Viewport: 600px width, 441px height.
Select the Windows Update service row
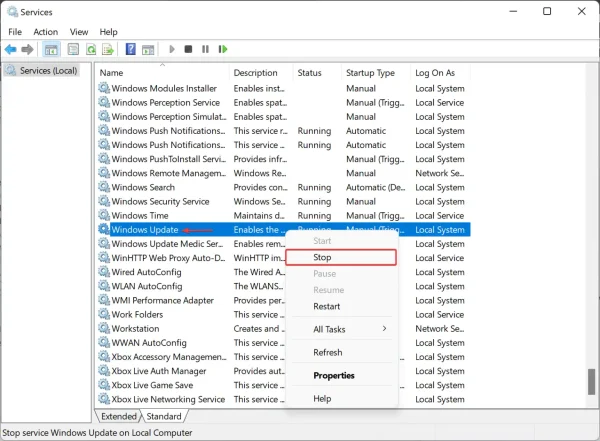tap(284, 230)
